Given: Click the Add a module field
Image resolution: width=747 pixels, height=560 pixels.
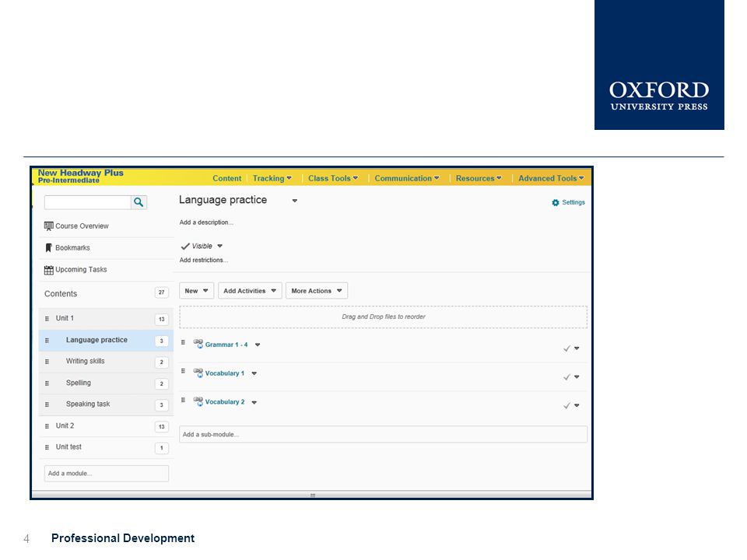Looking at the screenshot, I should pyautogui.click(x=107, y=474).
